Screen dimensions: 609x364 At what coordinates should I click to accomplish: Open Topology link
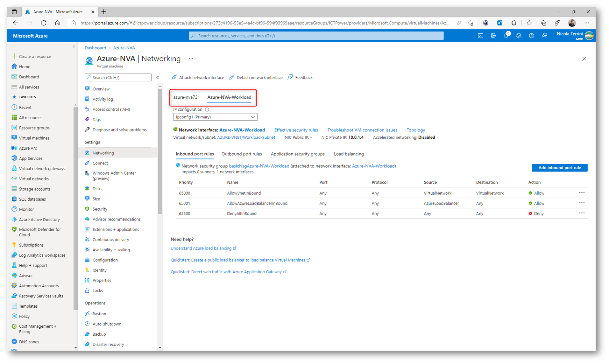click(x=416, y=130)
